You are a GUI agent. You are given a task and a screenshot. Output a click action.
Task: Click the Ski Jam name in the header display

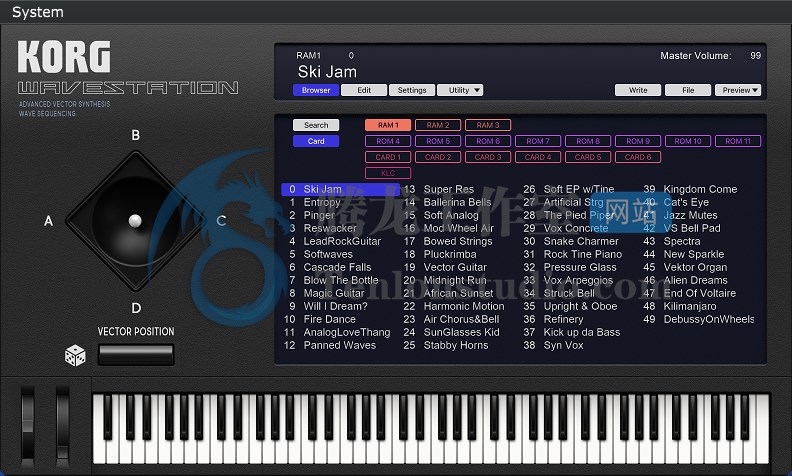coord(327,72)
